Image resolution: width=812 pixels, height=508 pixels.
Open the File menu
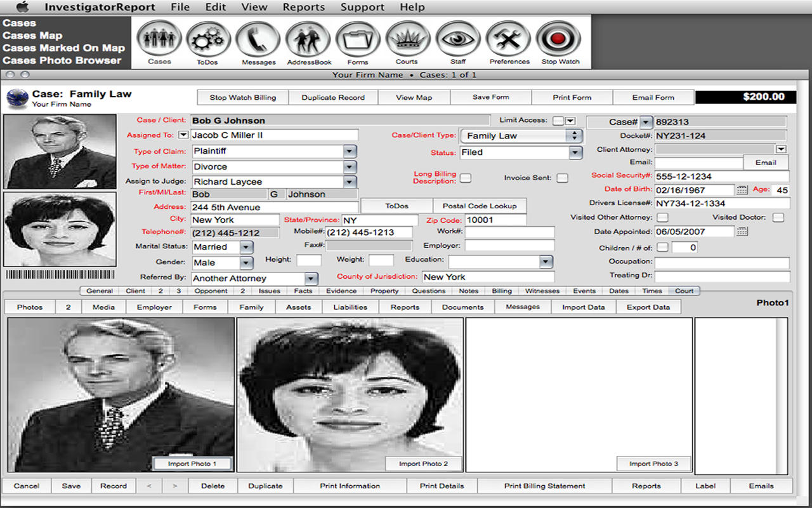pos(180,7)
